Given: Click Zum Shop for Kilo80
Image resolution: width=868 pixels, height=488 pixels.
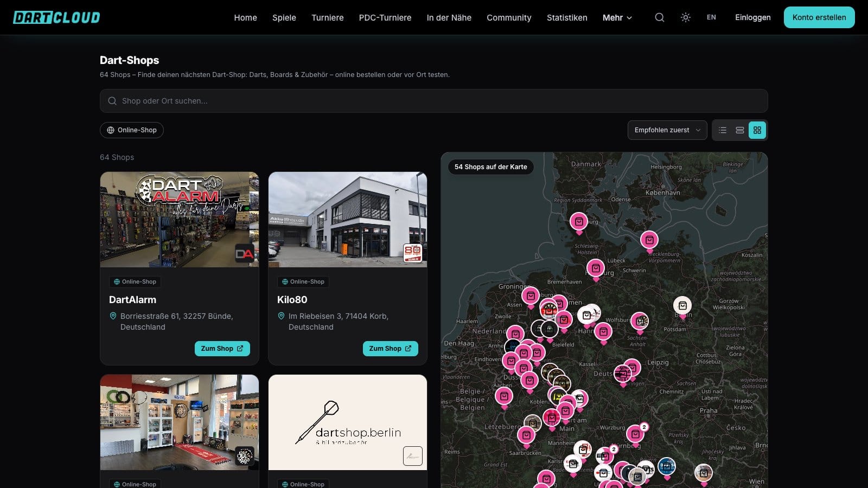Looking at the screenshot, I should point(391,349).
